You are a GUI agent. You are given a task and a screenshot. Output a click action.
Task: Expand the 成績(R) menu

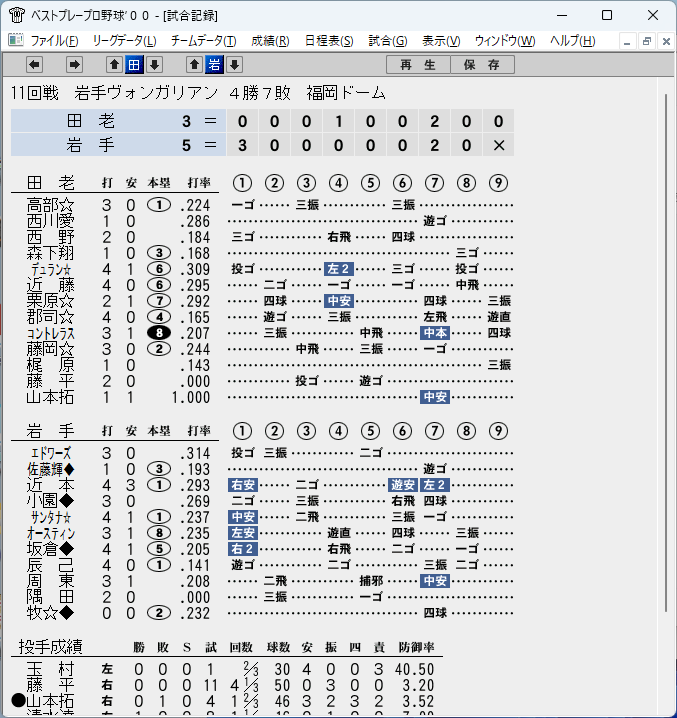[270, 41]
